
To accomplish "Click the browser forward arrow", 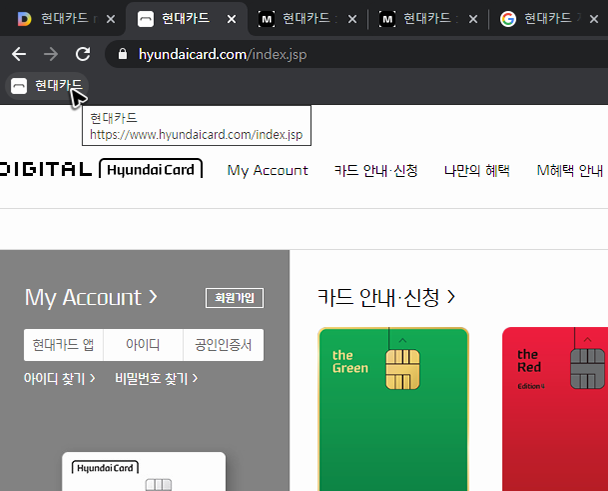I will pyautogui.click(x=51, y=54).
